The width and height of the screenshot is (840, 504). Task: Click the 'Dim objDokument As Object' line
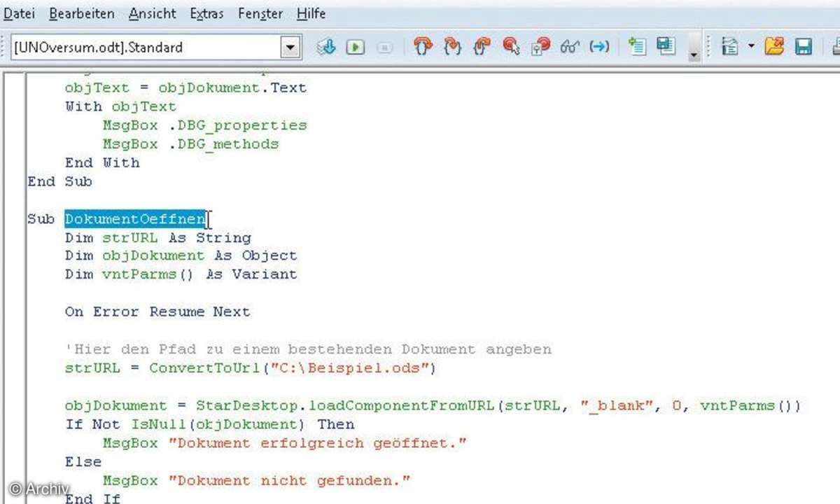point(181,255)
